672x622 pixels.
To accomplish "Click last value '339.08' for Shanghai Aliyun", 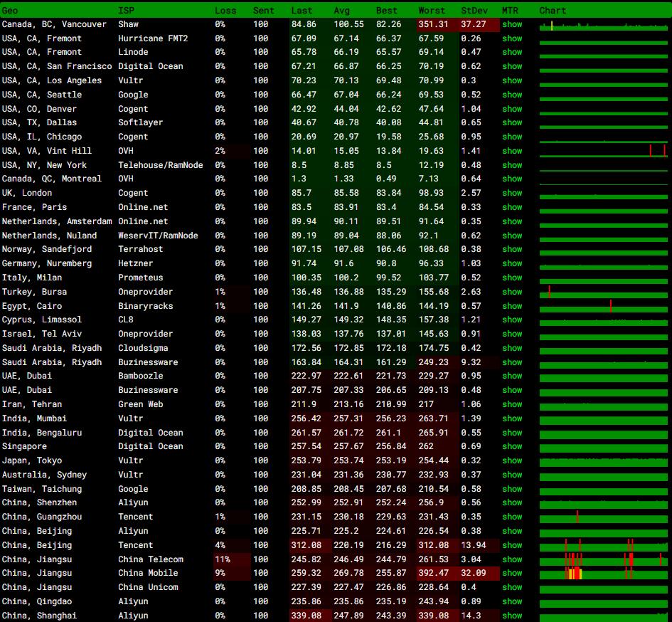I will coord(306,616).
